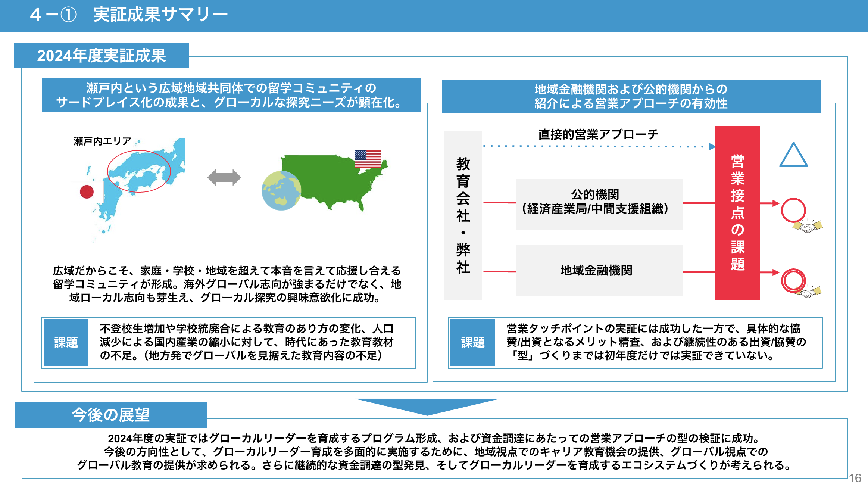Click the dotted blue arrow line

[x=599, y=146]
